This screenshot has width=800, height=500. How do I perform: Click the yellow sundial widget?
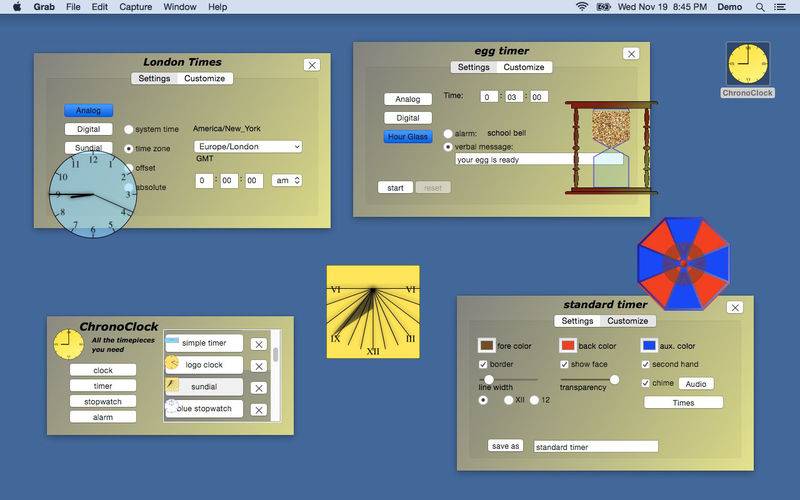click(373, 312)
